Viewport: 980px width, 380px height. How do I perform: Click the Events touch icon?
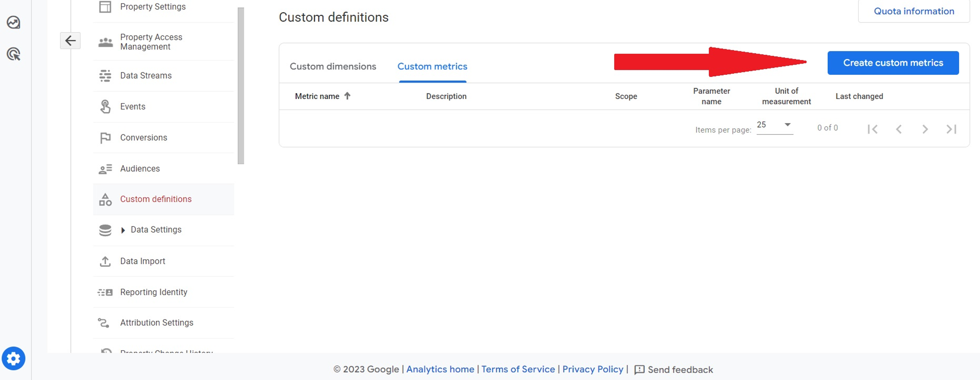[x=105, y=106]
